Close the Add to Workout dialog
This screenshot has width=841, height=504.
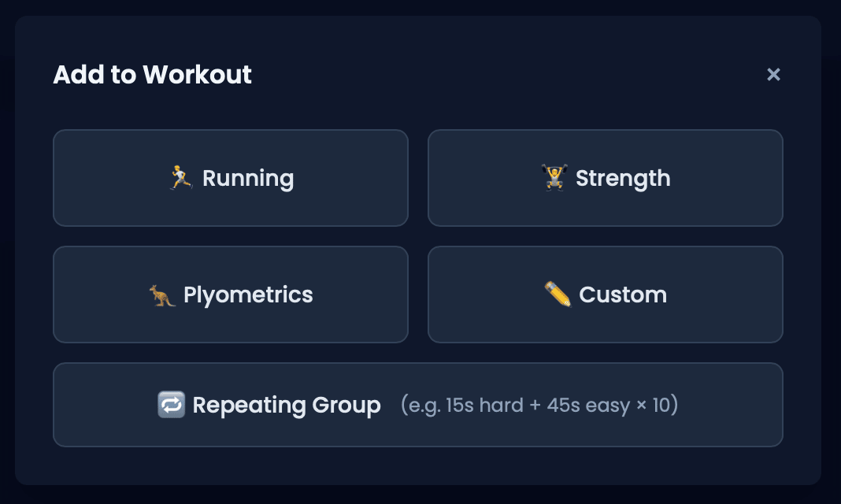(x=773, y=75)
